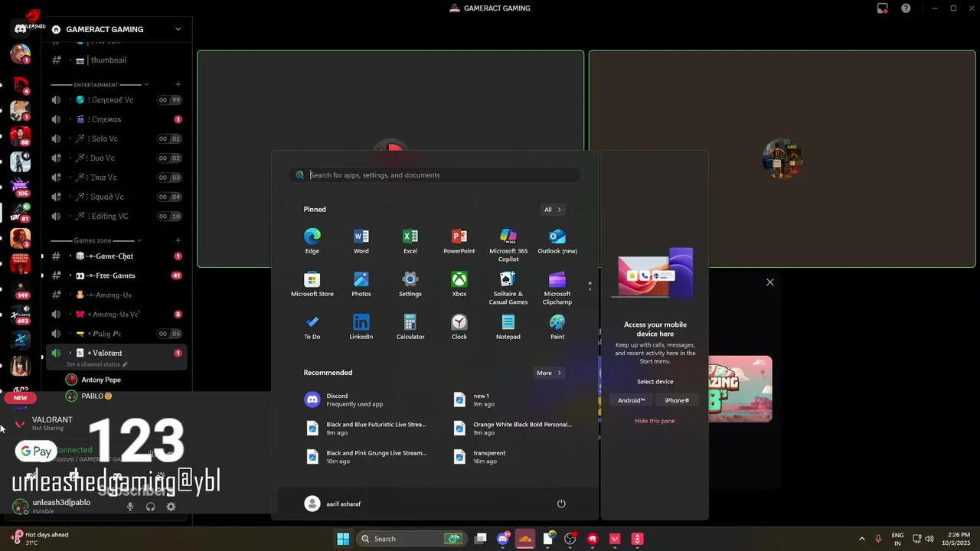Go to Discord direct messages home
Screen dimensions: 980x551
(x=21, y=29)
